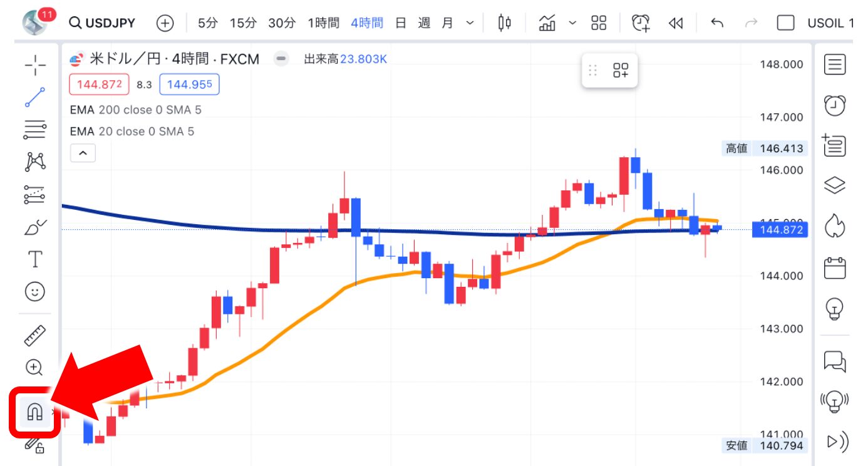This screenshot has width=868, height=466.
Task: Select the ruler measure tool
Action: [x=35, y=336]
